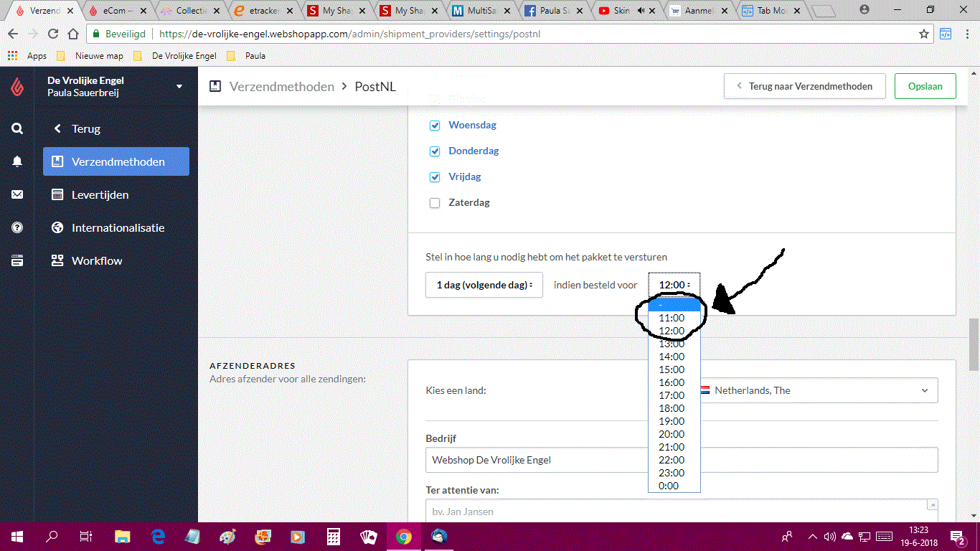Open the Paula bookmark folder
The height and width of the screenshot is (551, 980).
(246, 56)
